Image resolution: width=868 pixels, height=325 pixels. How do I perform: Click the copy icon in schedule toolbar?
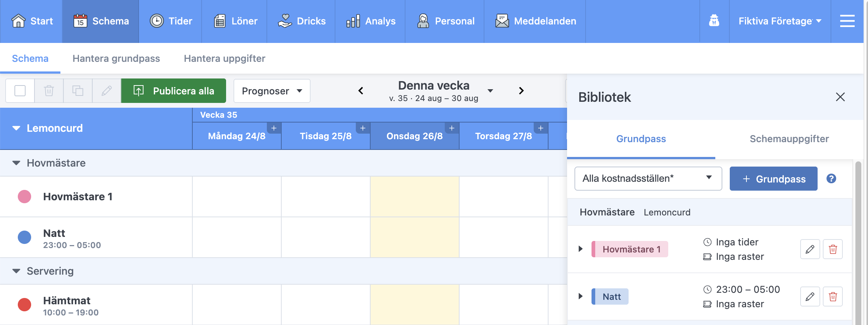[78, 91]
